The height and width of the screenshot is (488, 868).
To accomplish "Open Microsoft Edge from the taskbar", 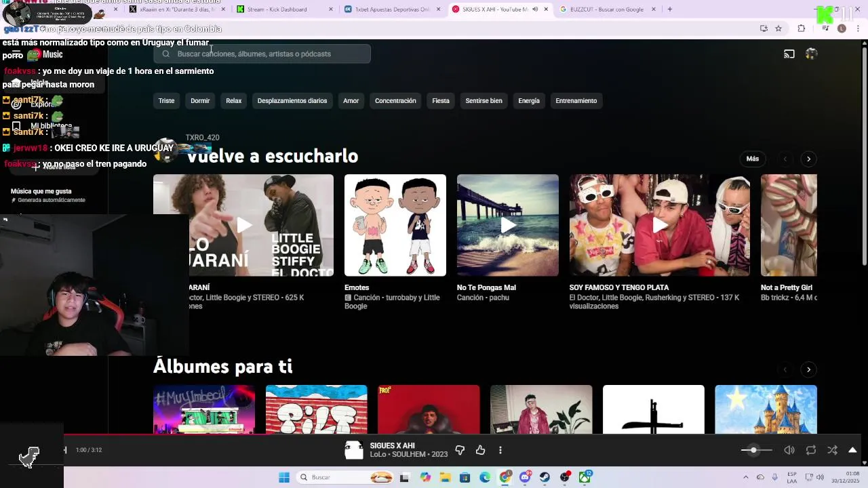I will pos(485,477).
